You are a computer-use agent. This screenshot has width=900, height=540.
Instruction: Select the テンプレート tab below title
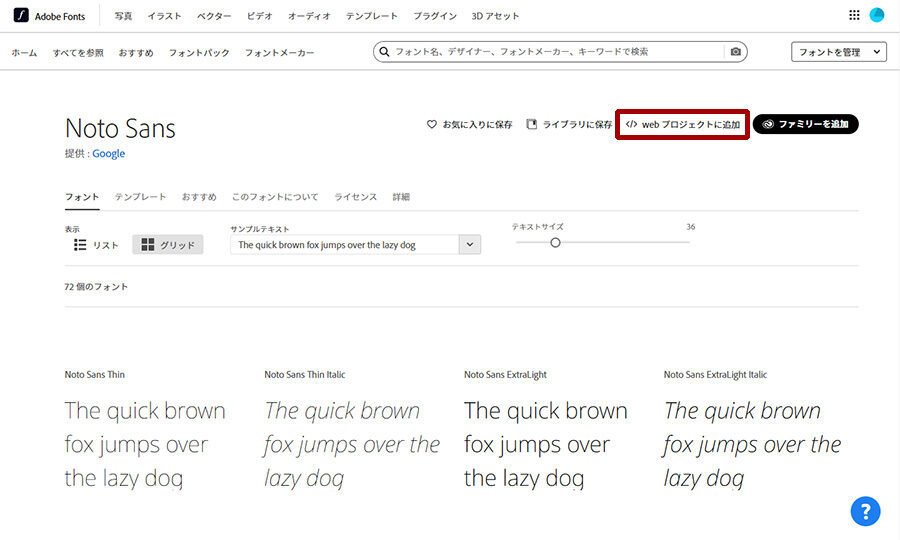[140, 197]
